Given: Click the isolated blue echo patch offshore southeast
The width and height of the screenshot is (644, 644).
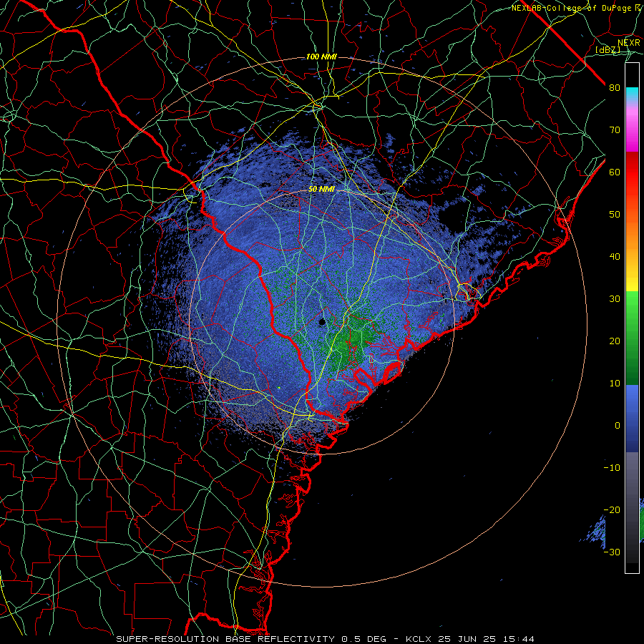Looking at the screenshot, I should coord(595,534).
